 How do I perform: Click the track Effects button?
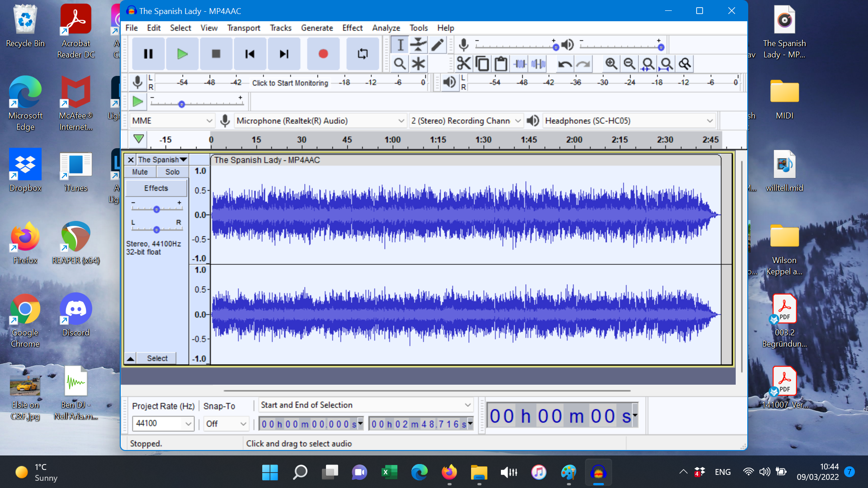(x=156, y=188)
